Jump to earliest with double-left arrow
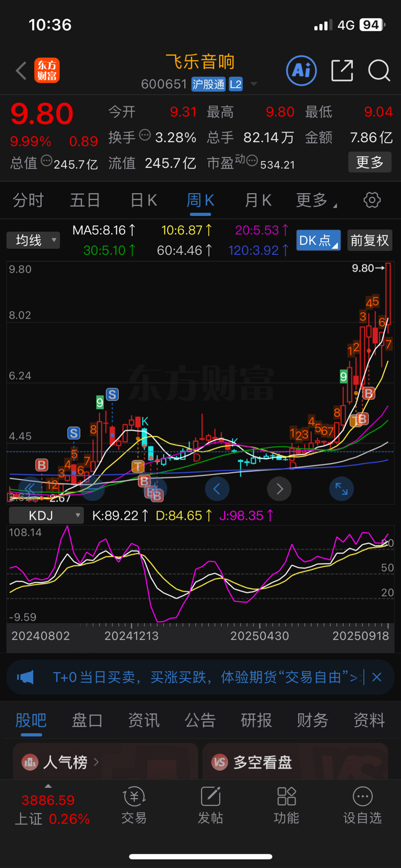Screen dimensions: 401x868 click(x=30, y=489)
